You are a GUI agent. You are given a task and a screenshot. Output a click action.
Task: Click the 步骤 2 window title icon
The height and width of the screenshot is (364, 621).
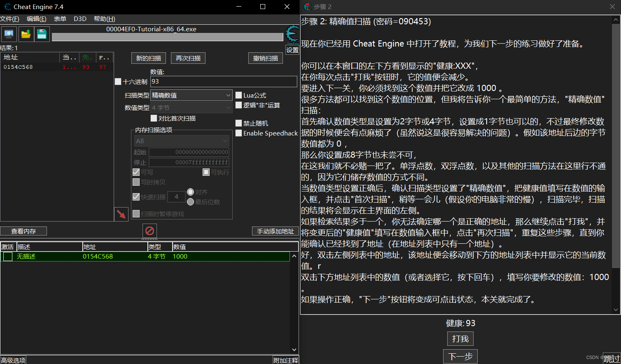click(308, 7)
